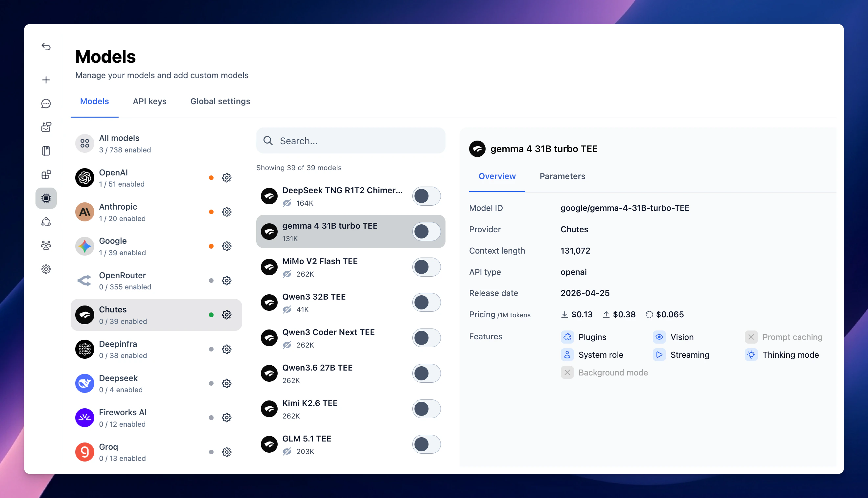The width and height of the screenshot is (868, 498).
Task: Open the OpenAI provider settings gear
Action: point(227,178)
